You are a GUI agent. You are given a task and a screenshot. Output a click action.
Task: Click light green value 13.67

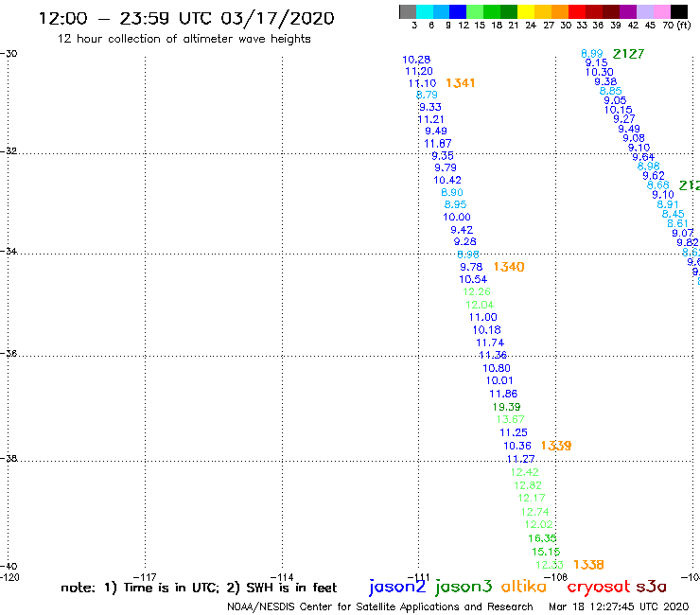[510, 419]
